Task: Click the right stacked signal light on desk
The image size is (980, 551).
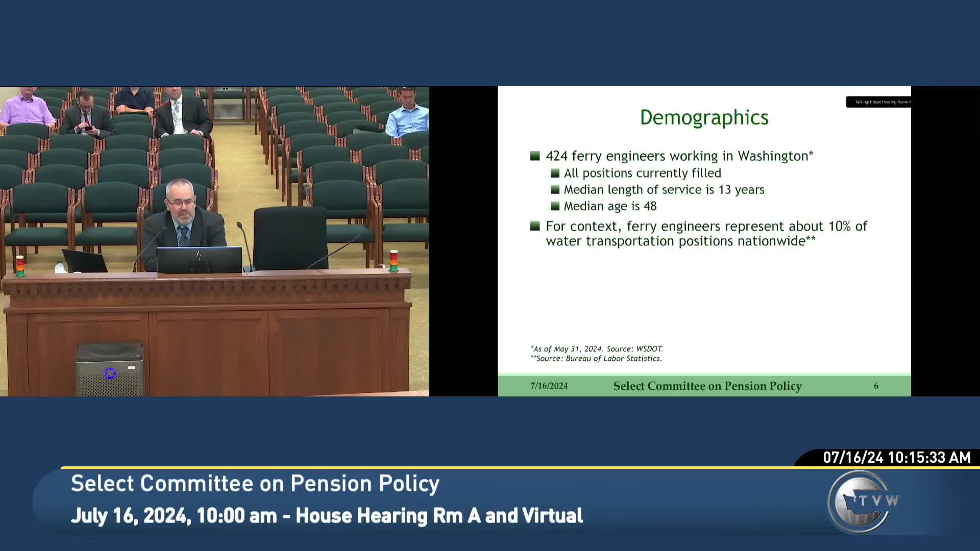Action: tap(394, 261)
